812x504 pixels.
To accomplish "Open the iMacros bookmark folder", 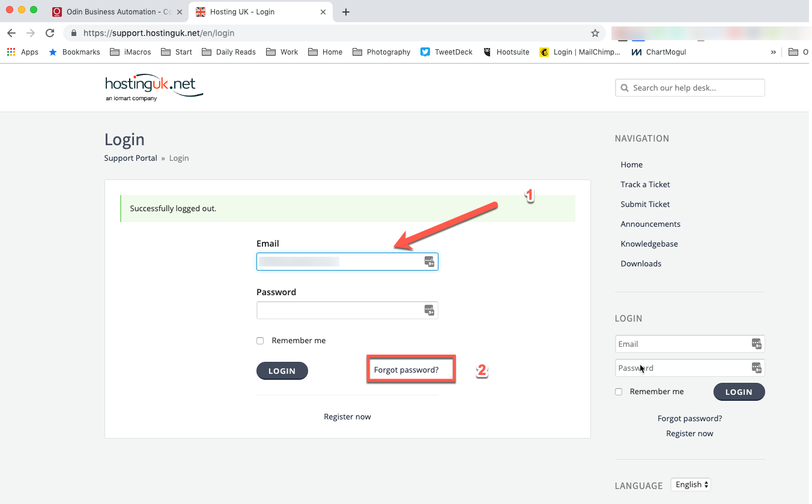I will [x=131, y=52].
